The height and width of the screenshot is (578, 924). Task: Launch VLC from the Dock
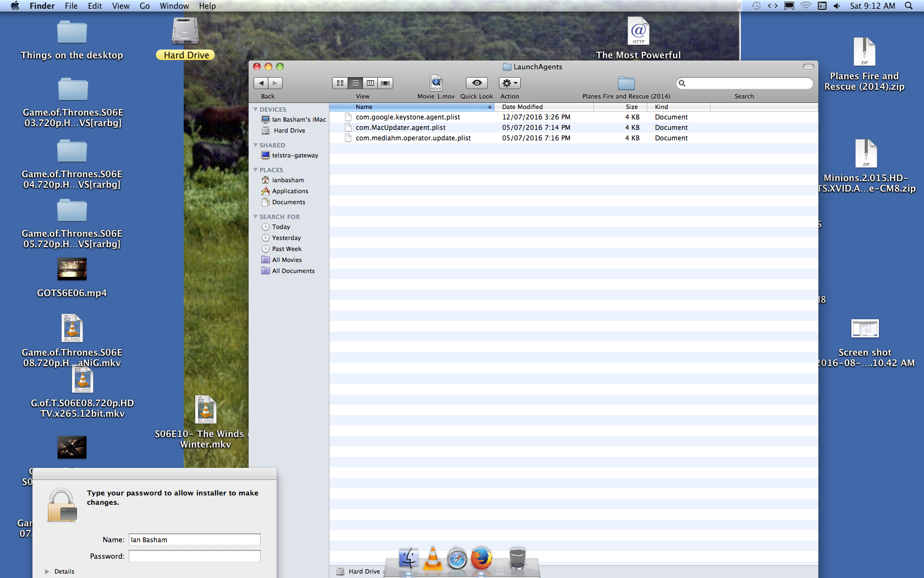click(433, 558)
